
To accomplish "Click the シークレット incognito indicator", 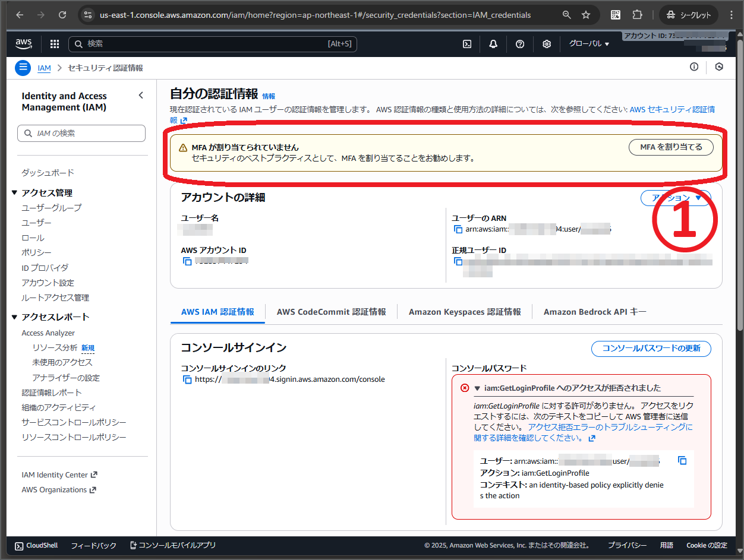I will coord(689,15).
